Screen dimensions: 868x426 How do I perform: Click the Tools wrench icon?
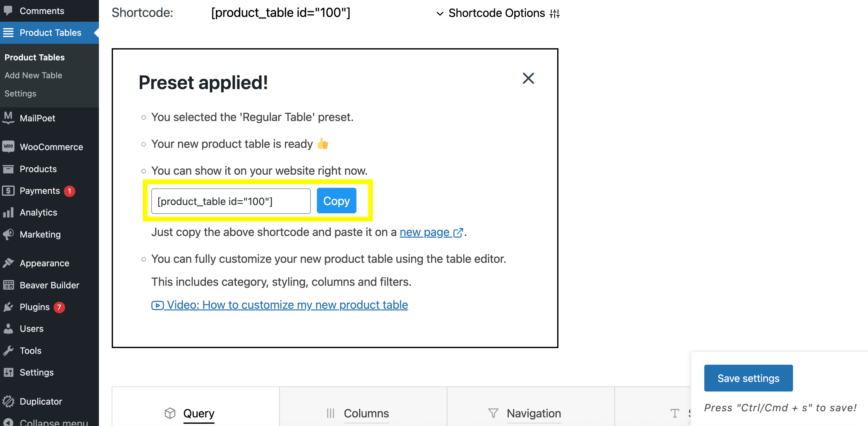(8, 350)
